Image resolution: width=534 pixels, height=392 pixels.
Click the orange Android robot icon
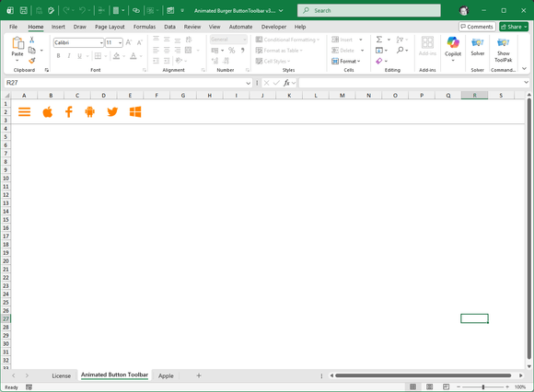pos(90,111)
